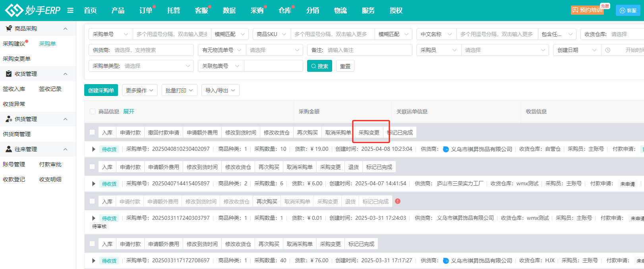Click the 商品采购 cart icon
The image size is (644, 269).
point(8,29)
